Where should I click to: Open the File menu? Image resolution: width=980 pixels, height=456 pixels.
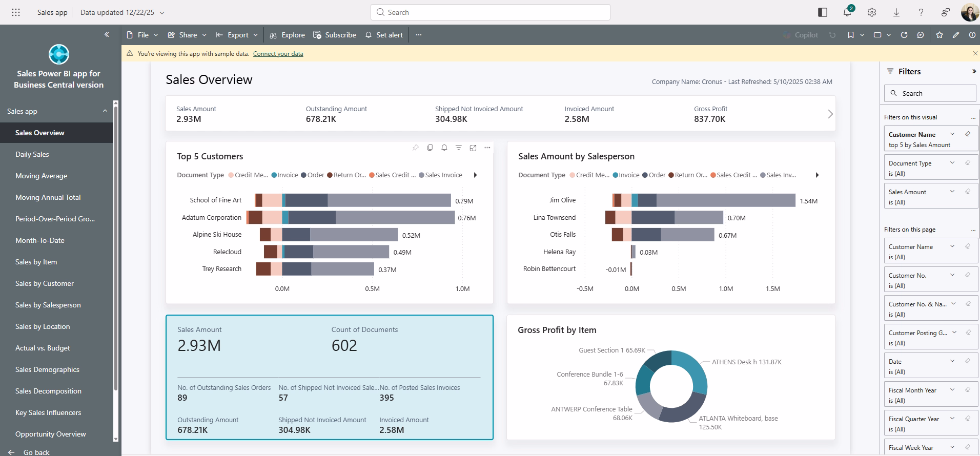pyautogui.click(x=142, y=35)
